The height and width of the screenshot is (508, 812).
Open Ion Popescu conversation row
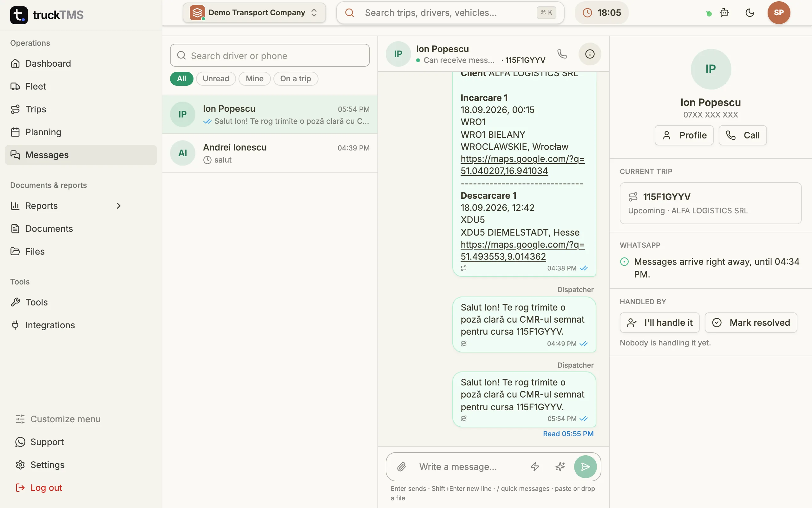tap(270, 115)
